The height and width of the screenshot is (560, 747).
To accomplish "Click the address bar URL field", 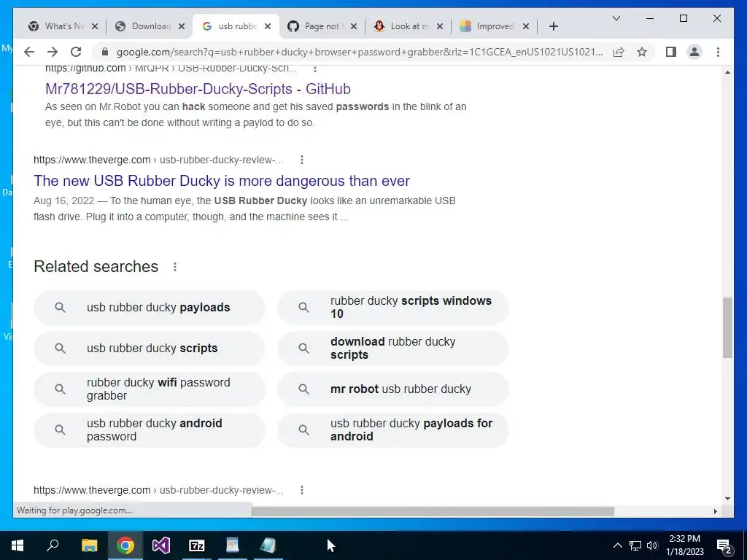I will click(360, 52).
